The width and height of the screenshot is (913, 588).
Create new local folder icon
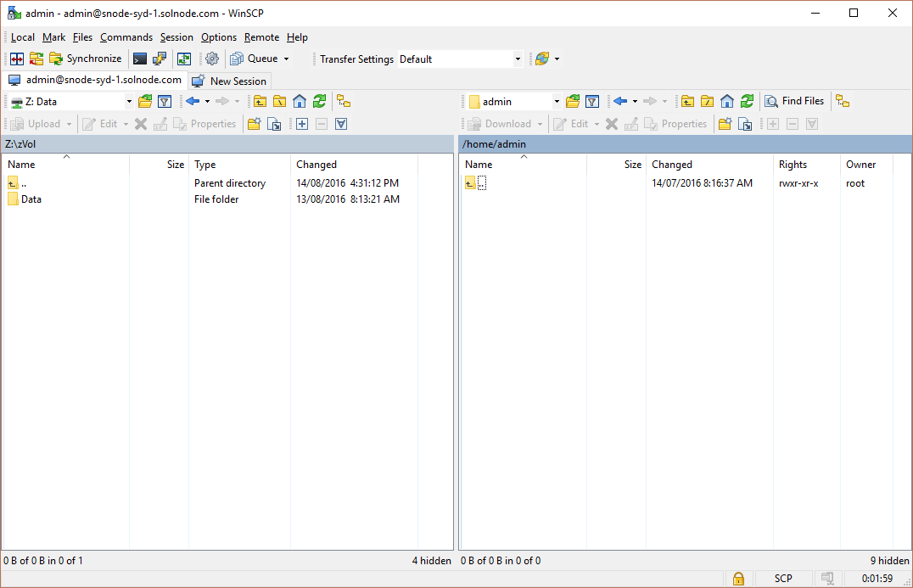(254, 123)
